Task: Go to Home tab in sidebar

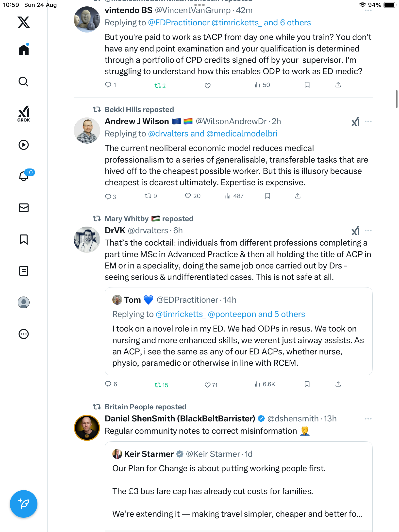Action: [x=24, y=50]
